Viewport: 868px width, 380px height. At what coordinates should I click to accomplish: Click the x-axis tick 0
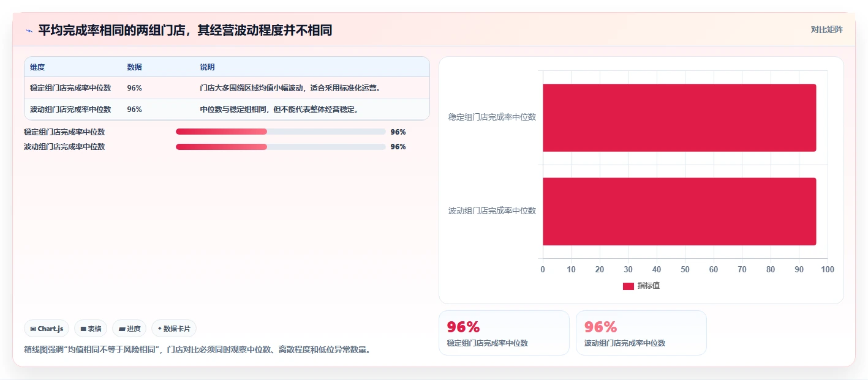coord(543,270)
